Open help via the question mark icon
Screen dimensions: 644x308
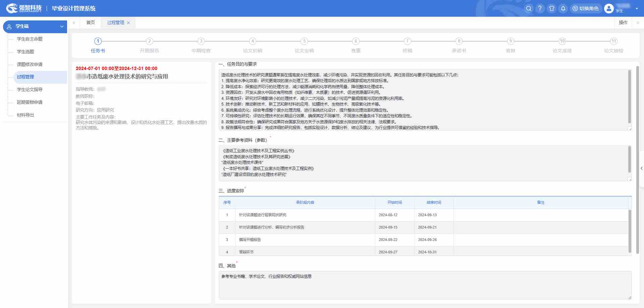(540, 8)
